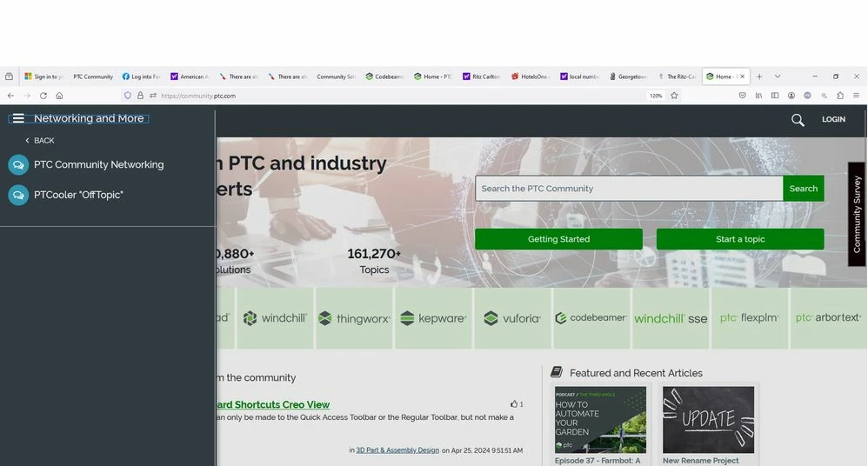Screen dimensions: 868x466
Task: Expand the list all tabs dropdown
Action: (778, 77)
